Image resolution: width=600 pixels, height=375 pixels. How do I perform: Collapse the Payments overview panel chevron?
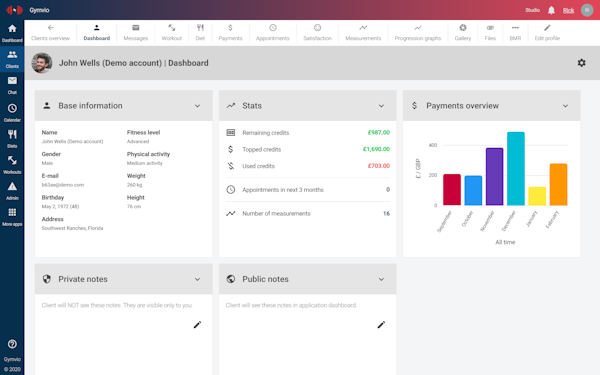(565, 106)
